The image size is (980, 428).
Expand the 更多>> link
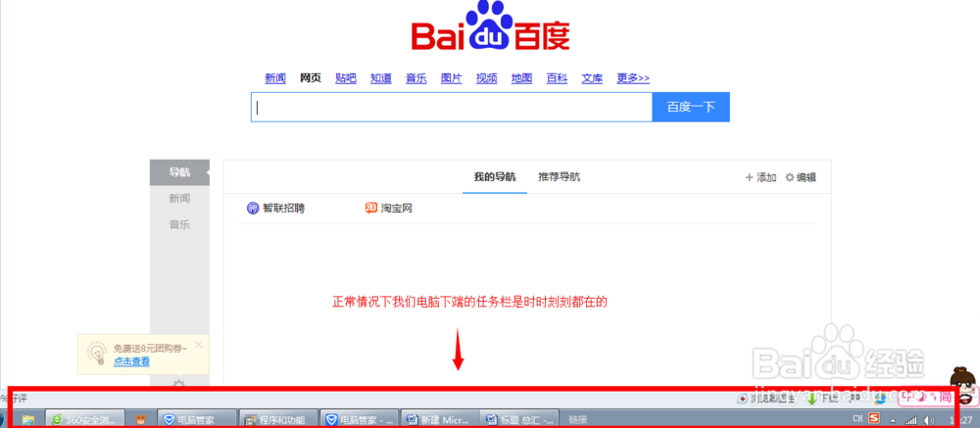pos(633,78)
